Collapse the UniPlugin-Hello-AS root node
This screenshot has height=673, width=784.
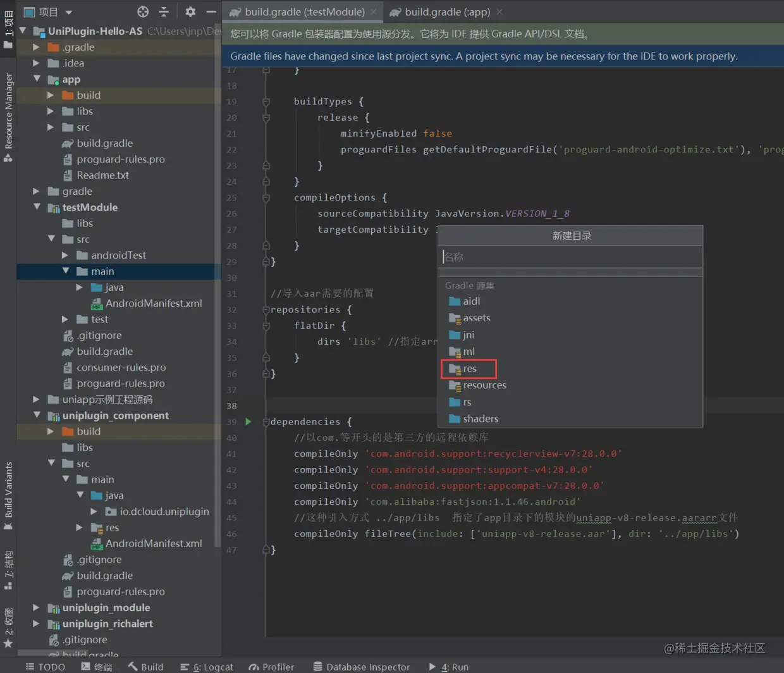tap(23, 30)
